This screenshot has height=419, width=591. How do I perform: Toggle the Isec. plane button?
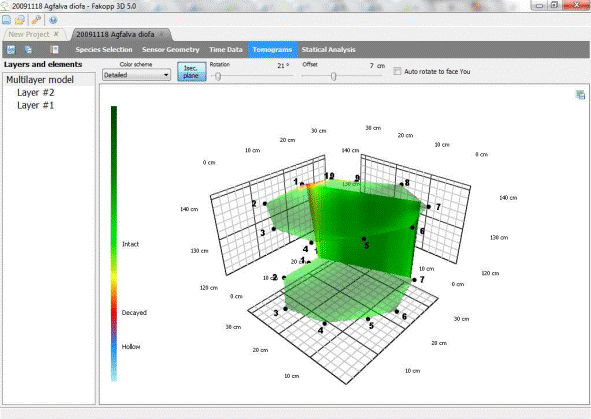tap(191, 72)
